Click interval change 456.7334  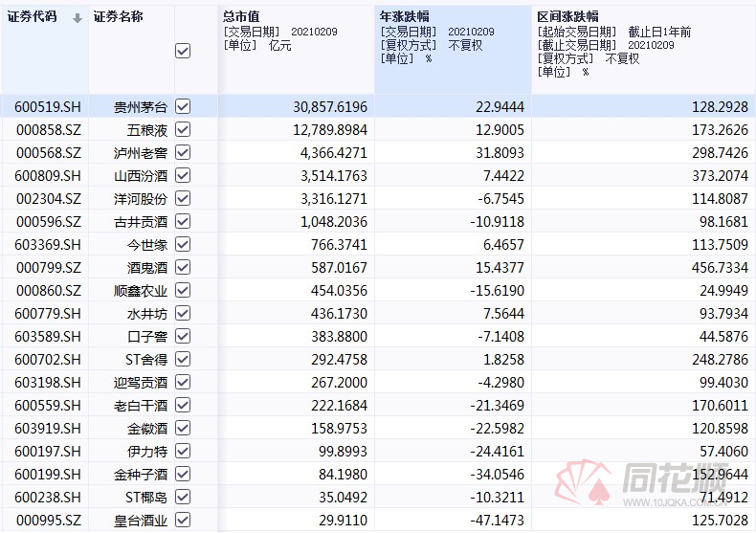click(x=721, y=268)
